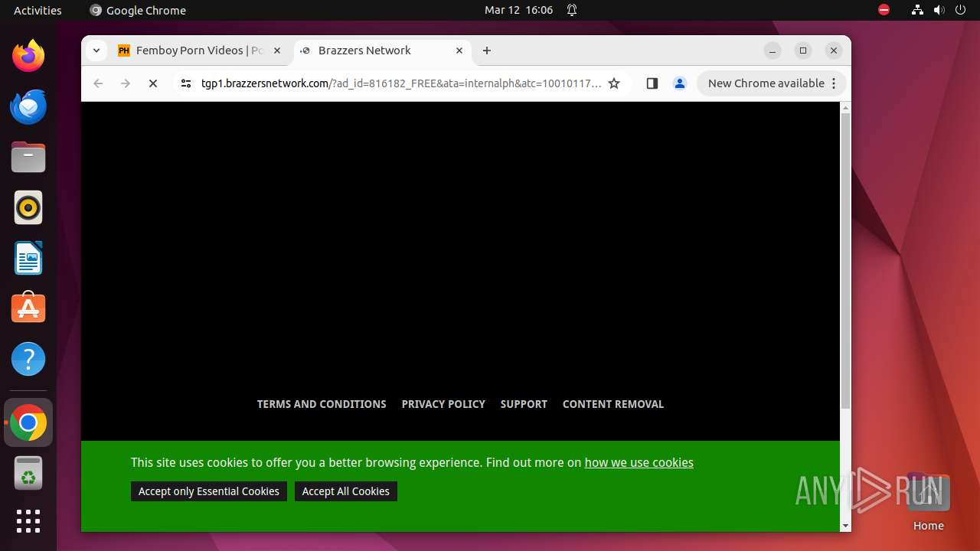The image size is (980, 551).
Task: Open Terms and Conditions
Action: [322, 404]
